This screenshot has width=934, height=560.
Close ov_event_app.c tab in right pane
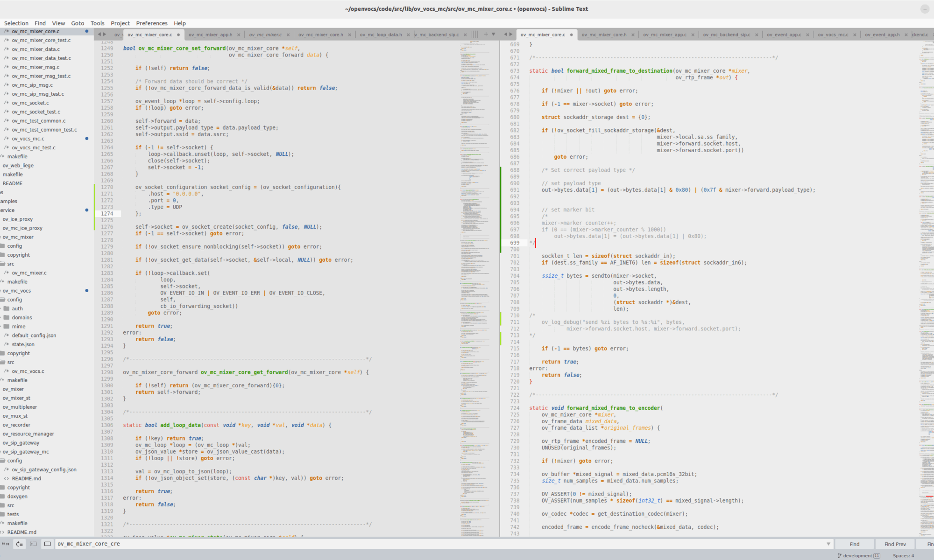pos(807,35)
